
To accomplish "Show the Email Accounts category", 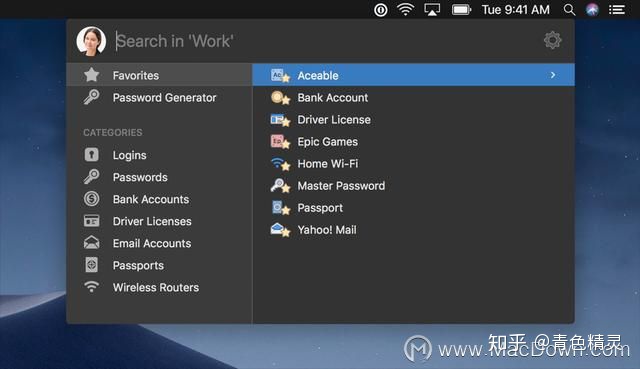I will click(x=159, y=243).
